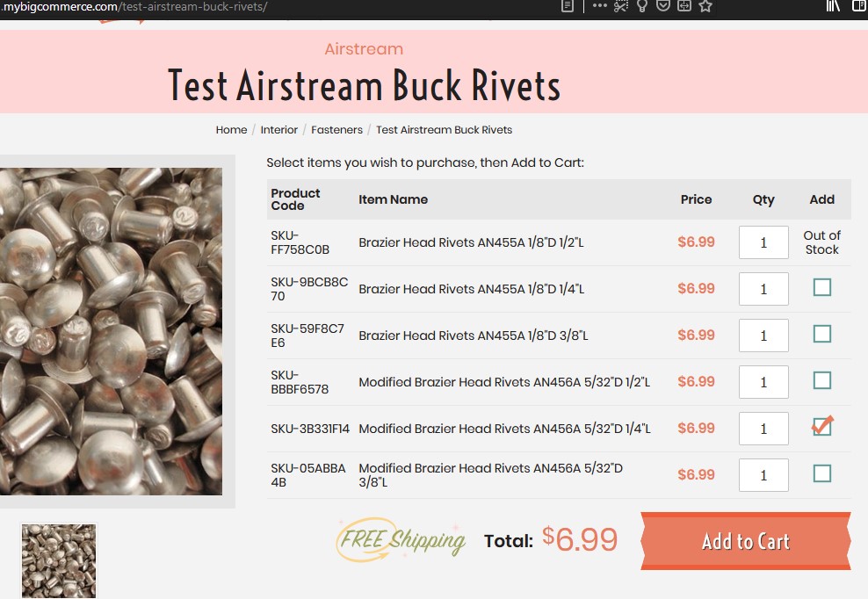Click the FREE Shipping badge
This screenshot has height=599, width=868.
401,540
